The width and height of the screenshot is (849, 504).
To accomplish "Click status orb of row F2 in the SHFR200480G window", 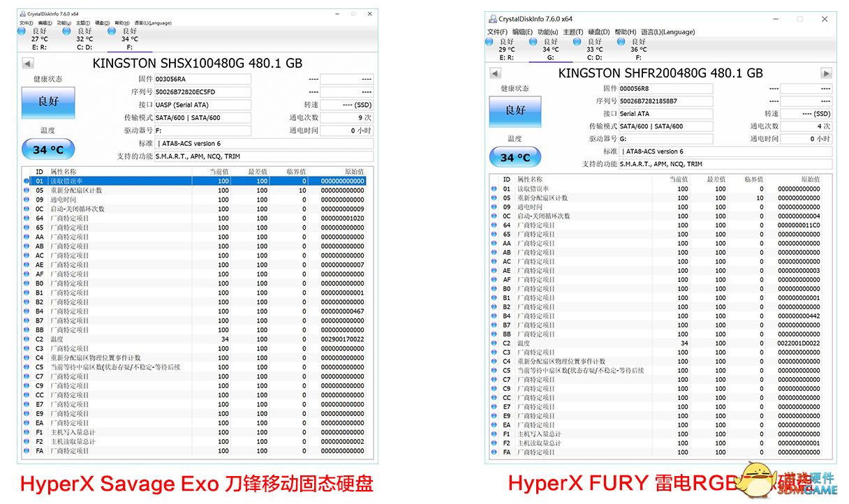I will 494,443.
